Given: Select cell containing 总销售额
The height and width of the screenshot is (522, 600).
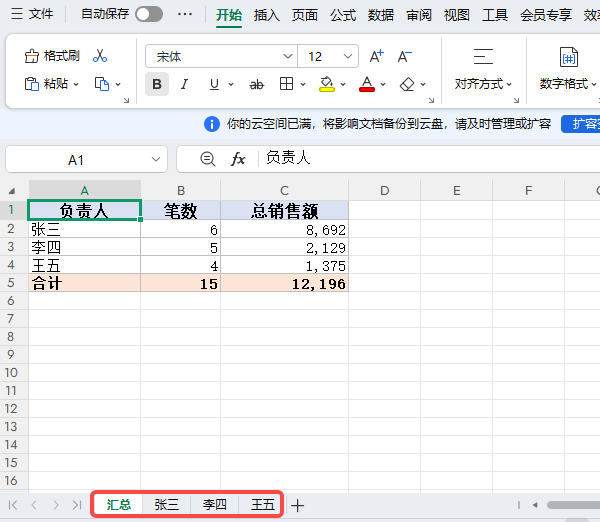Looking at the screenshot, I should pyautogui.click(x=284, y=210).
